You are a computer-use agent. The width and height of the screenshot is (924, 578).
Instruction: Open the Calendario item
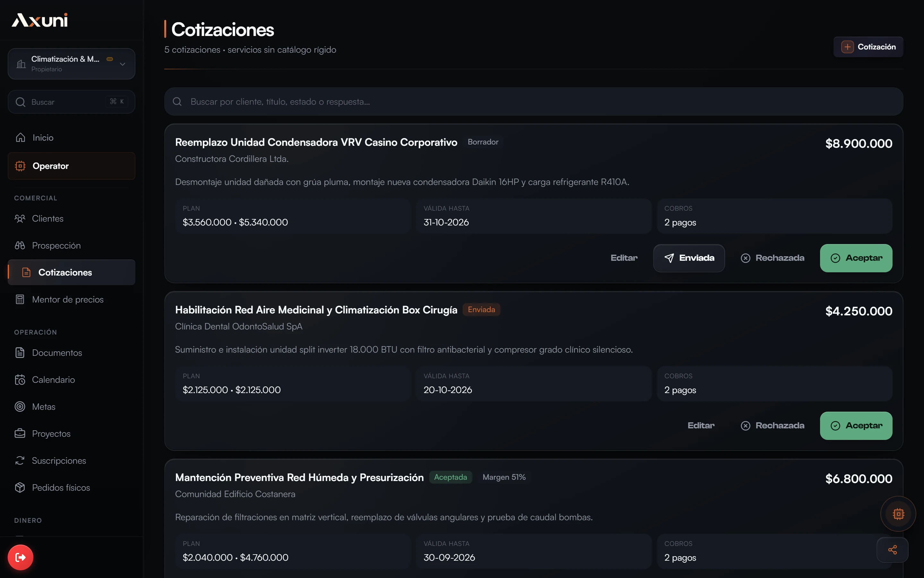72,380
